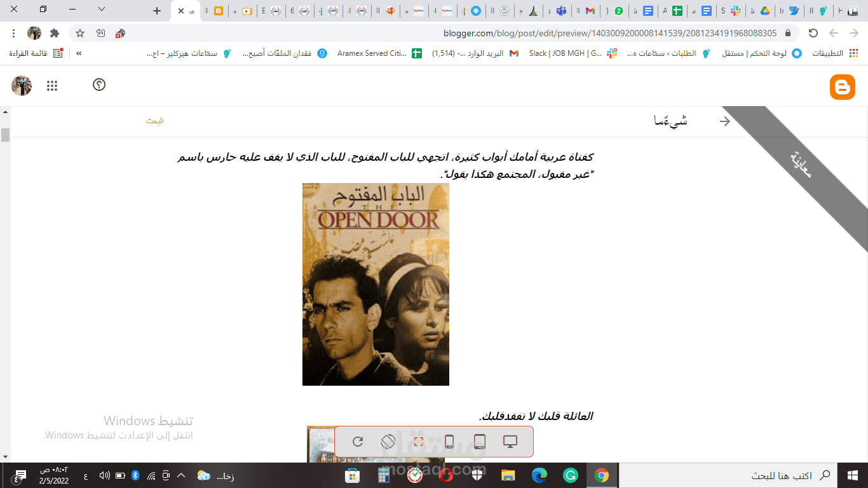The width and height of the screenshot is (868, 488).
Task: Click the البحث search link
Action: coord(155,121)
